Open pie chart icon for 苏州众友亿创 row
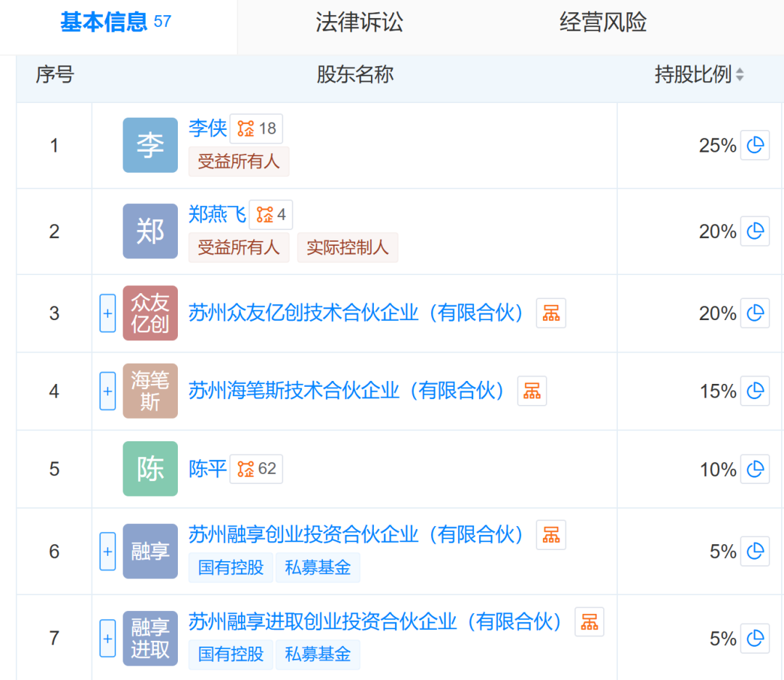784x680 pixels. coord(754,314)
